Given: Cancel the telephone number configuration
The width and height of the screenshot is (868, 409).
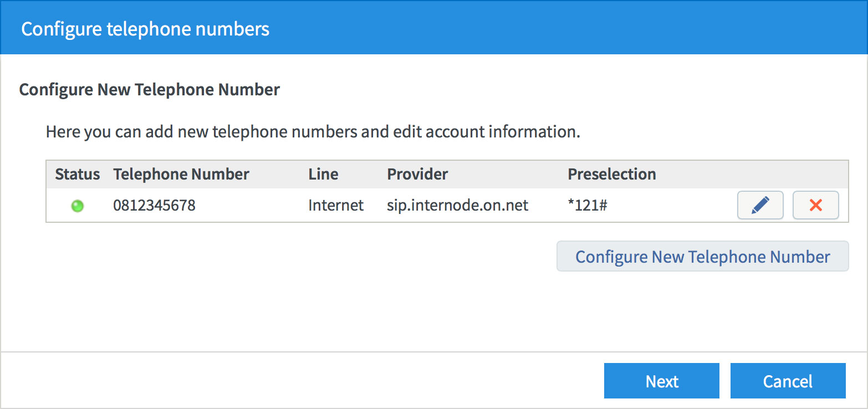Looking at the screenshot, I should 788,381.
